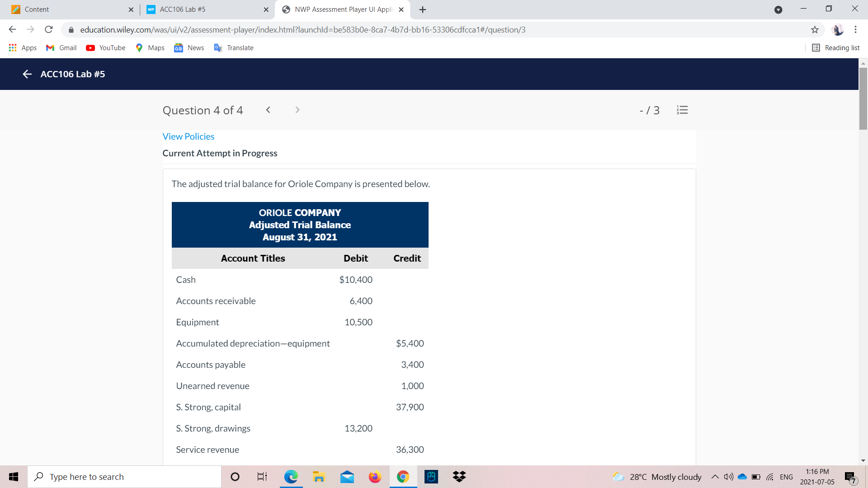868x488 pixels.
Task: Bookmark the current page with the star icon
Action: click(815, 30)
